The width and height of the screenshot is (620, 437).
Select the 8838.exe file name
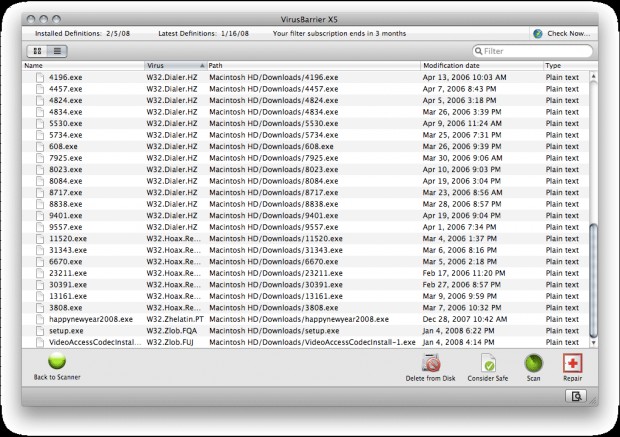click(66, 204)
